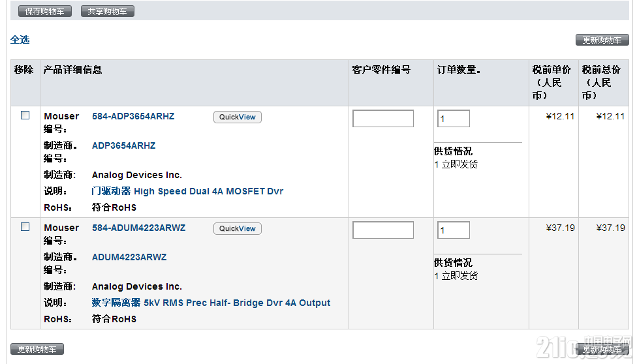Open 门驱动器 High Speed Dual description link
This screenshot has height=364, width=637.
pos(187,191)
